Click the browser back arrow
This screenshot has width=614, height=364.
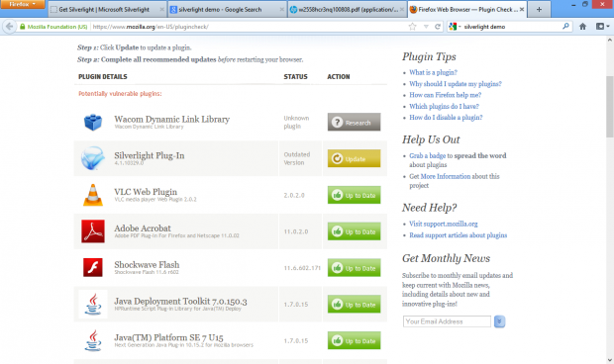[9, 27]
